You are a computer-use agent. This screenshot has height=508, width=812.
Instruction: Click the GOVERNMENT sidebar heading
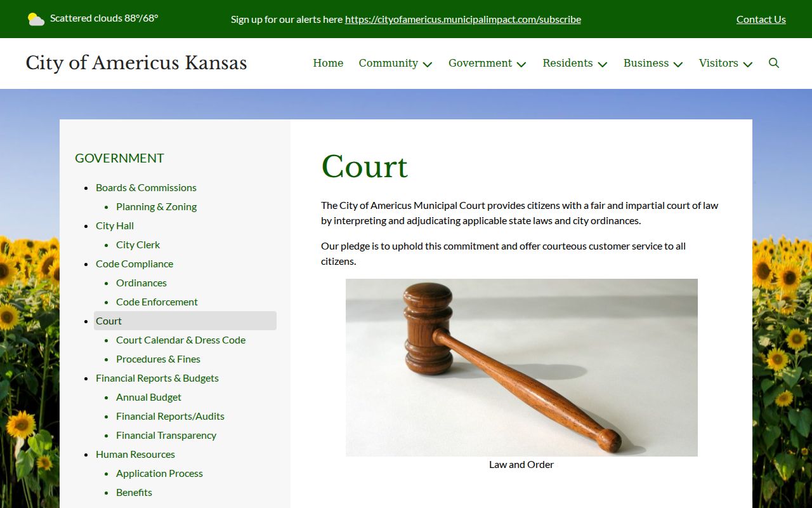coord(119,158)
